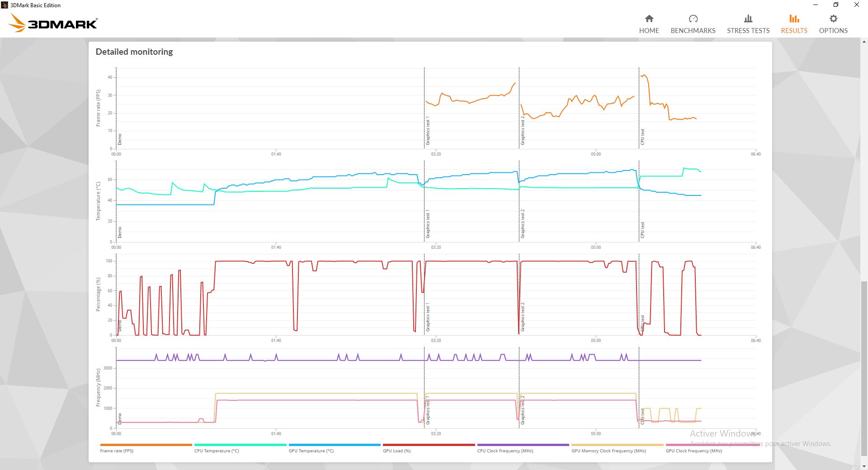Toggle the GPU Memory Clock Frequency legend swatch
This screenshot has height=470, width=868.
coord(618,445)
